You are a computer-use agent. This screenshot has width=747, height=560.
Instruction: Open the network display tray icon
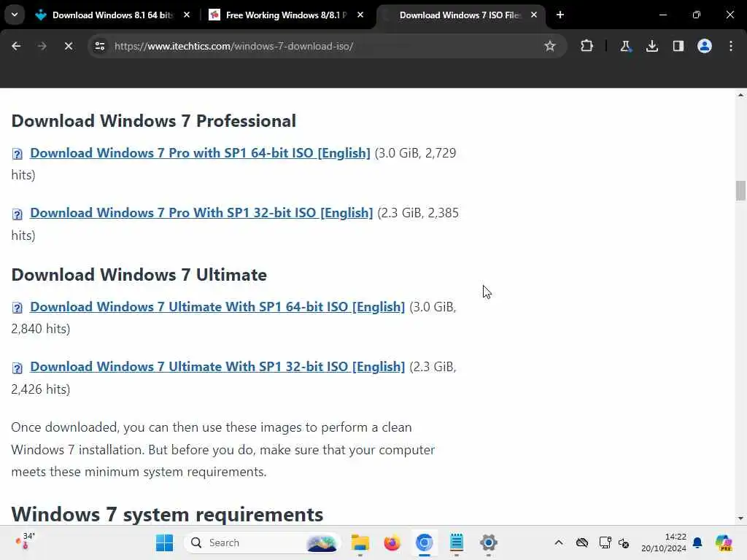(x=605, y=542)
